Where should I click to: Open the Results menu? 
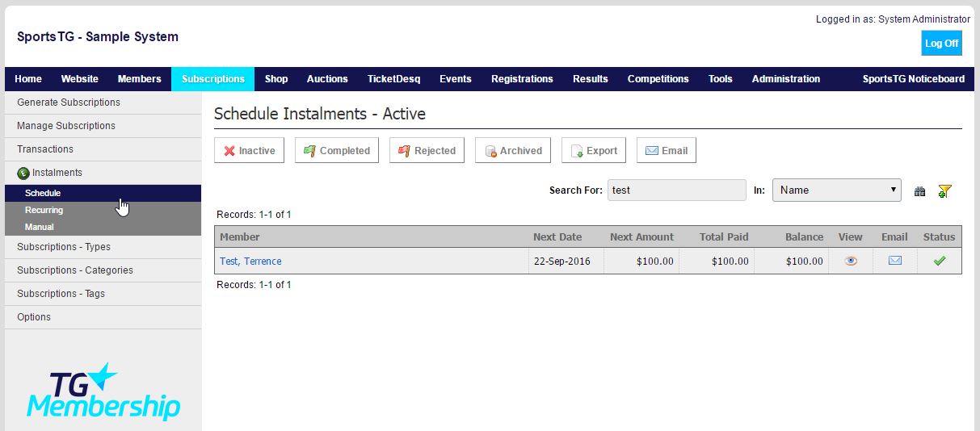point(591,79)
